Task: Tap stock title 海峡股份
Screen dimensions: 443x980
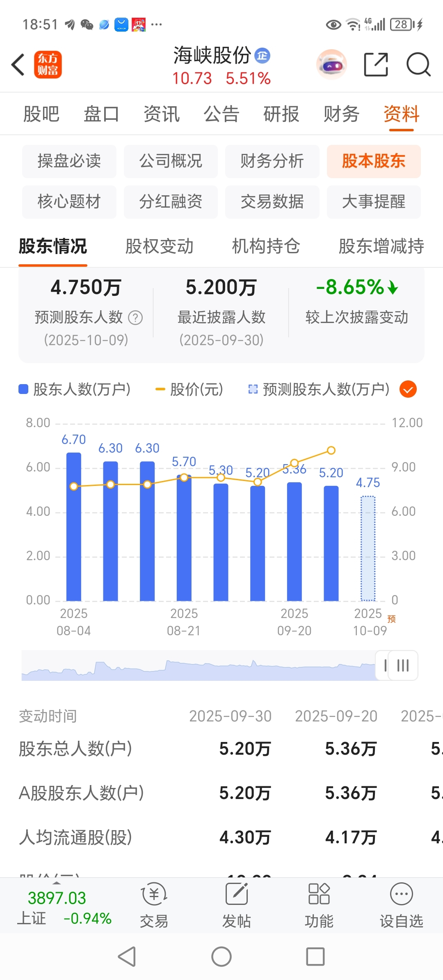Action: click(x=212, y=55)
